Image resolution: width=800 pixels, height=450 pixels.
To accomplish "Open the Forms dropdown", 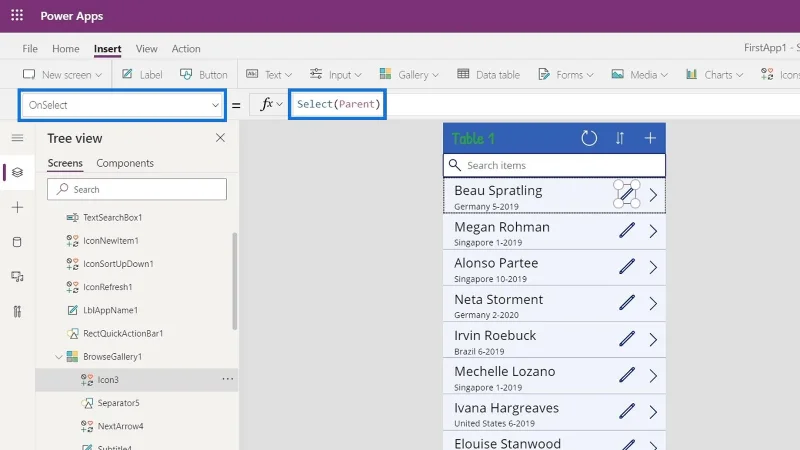I will coord(566,74).
